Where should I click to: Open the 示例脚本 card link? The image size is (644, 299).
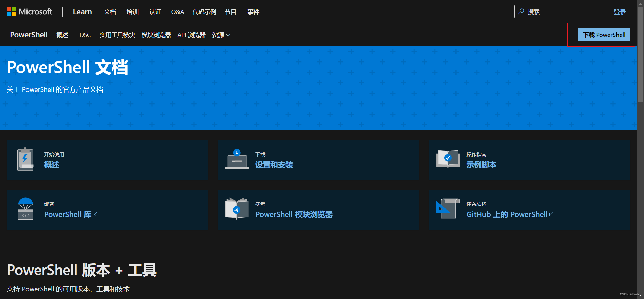pyautogui.click(x=481, y=165)
